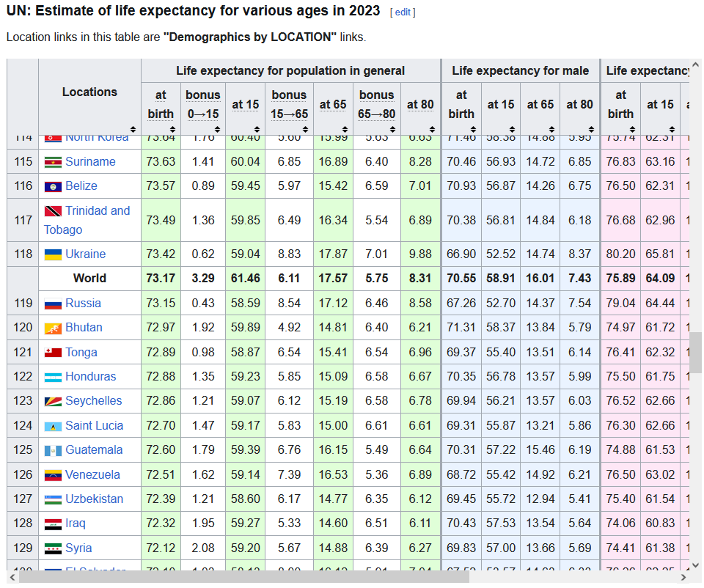Open Saint Lucia demographics link

(x=95, y=425)
